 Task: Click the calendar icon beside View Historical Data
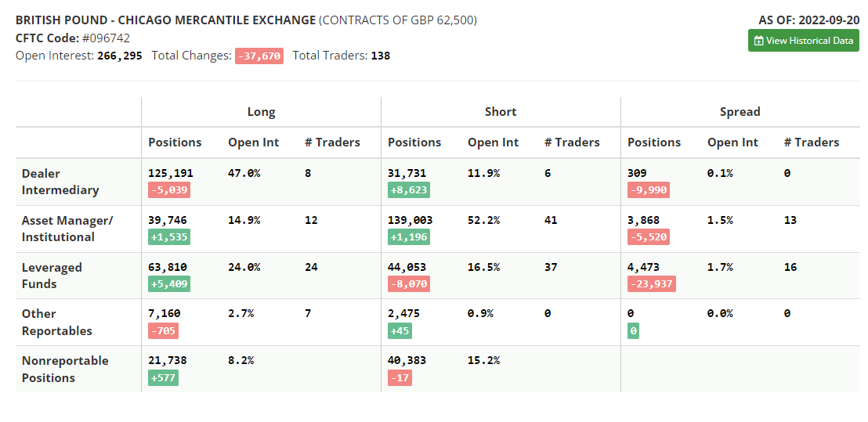point(758,41)
